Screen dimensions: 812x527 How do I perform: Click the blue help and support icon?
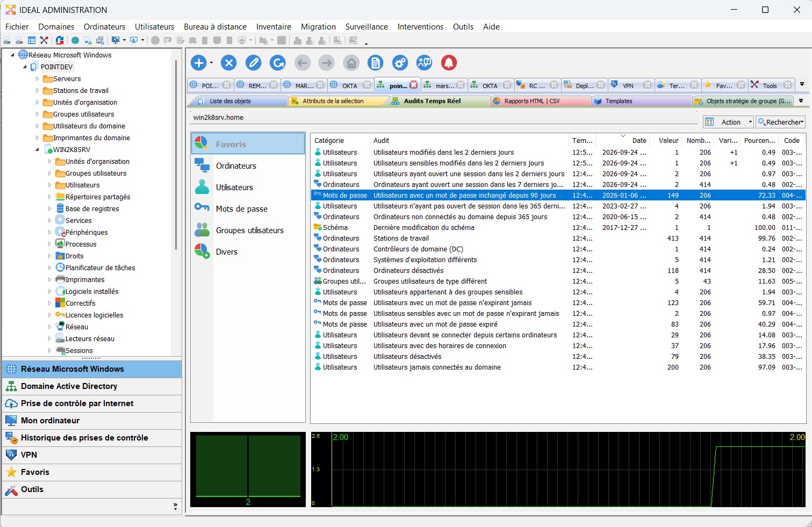pos(424,63)
